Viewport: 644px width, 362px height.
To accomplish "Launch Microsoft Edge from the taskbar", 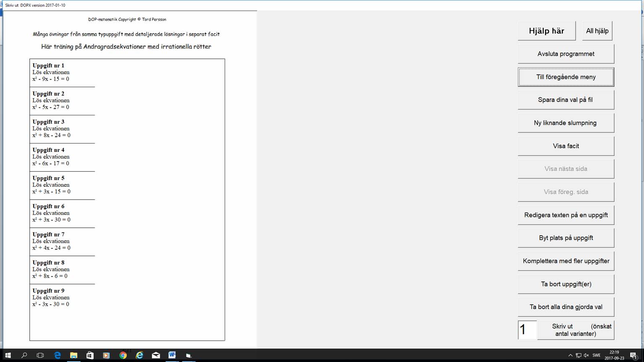I will click(x=57, y=355).
